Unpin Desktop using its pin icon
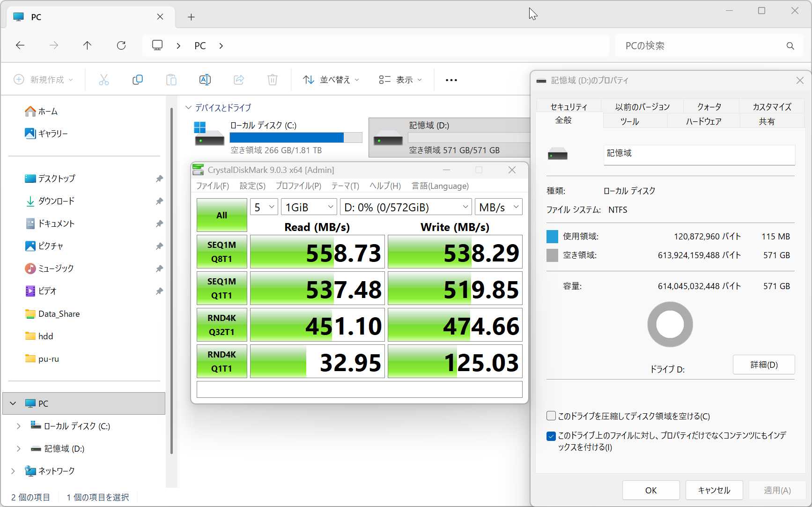The width and height of the screenshot is (812, 507). click(159, 179)
